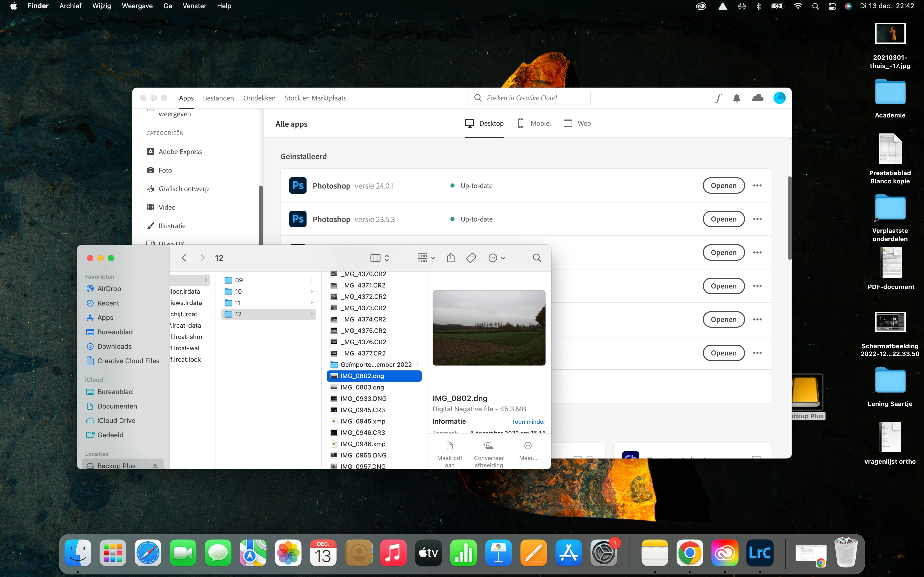Eject the Backup Plus drive
The width and height of the screenshot is (924, 577).
click(155, 466)
